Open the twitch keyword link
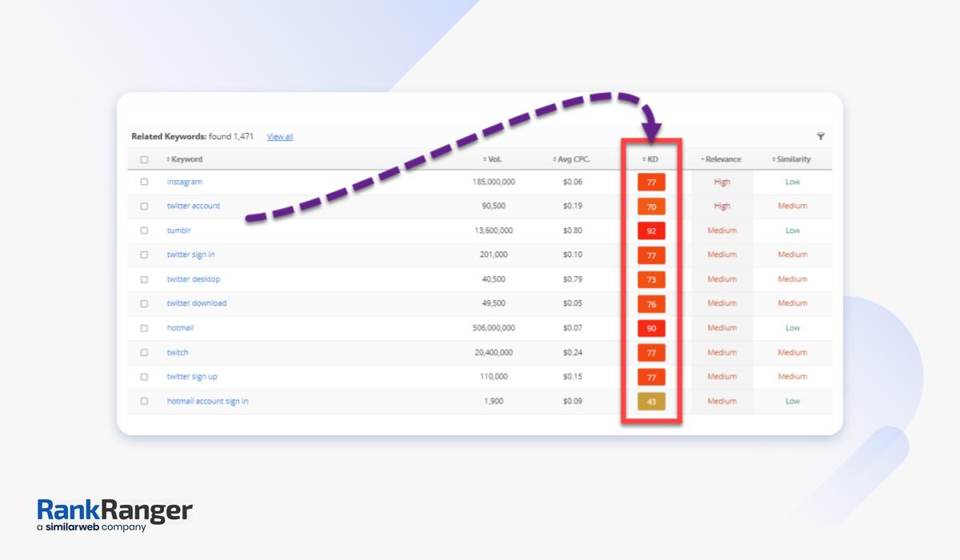Image resolution: width=960 pixels, height=560 pixels. click(x=178, y=352)
